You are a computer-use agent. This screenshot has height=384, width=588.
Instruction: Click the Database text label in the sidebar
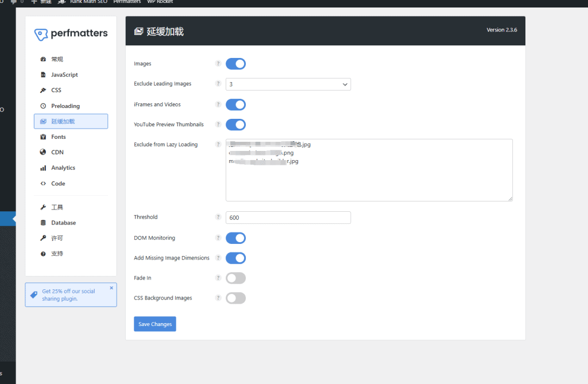tap(63, 223)
